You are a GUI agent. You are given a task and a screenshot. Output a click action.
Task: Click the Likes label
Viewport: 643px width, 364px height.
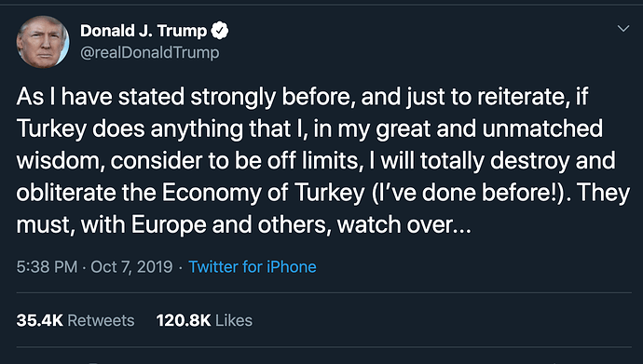coord(234,320)
